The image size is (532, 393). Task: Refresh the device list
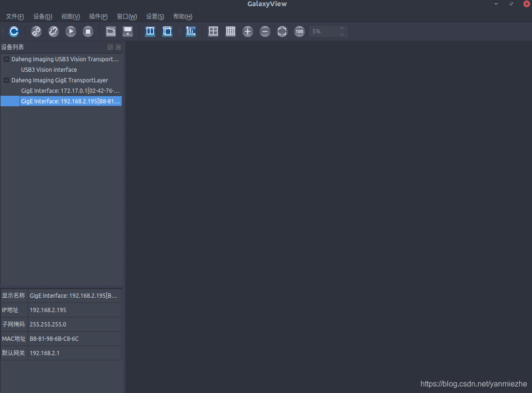pyautogui.click(x=14, y=31)
